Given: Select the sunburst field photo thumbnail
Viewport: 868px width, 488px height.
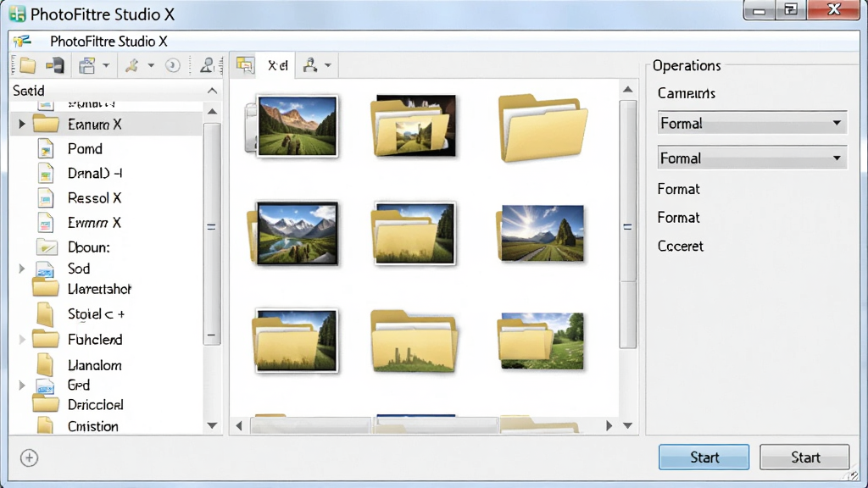Looking at the screenshot, I should coord(540,233).
